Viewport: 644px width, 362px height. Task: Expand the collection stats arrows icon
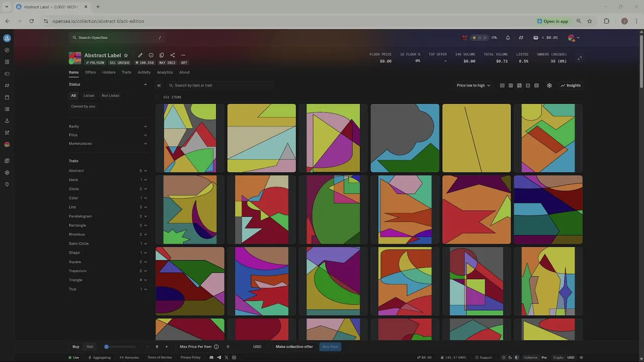(x=580, y=58)
